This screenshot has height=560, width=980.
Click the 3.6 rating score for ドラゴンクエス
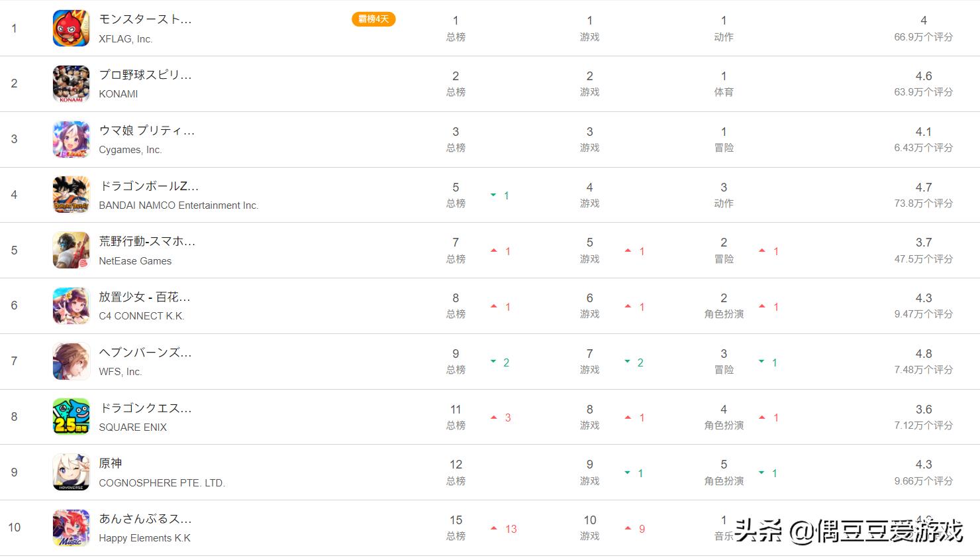point(924,410)
